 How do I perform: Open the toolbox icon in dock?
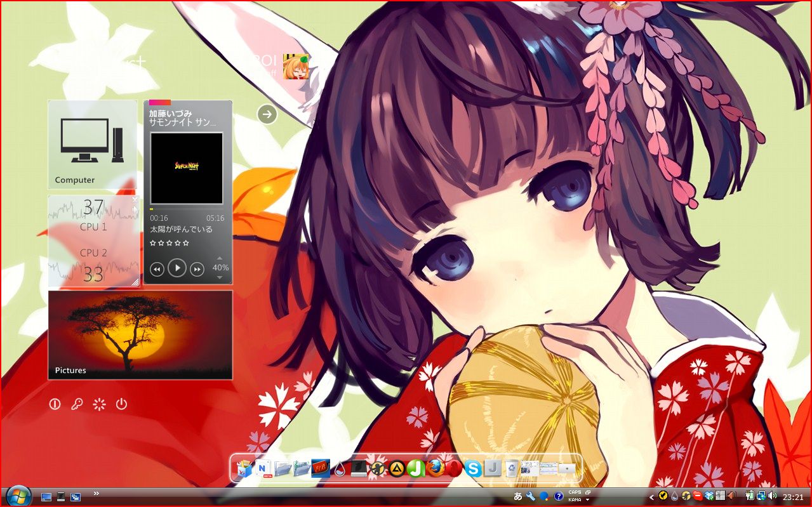244,468
